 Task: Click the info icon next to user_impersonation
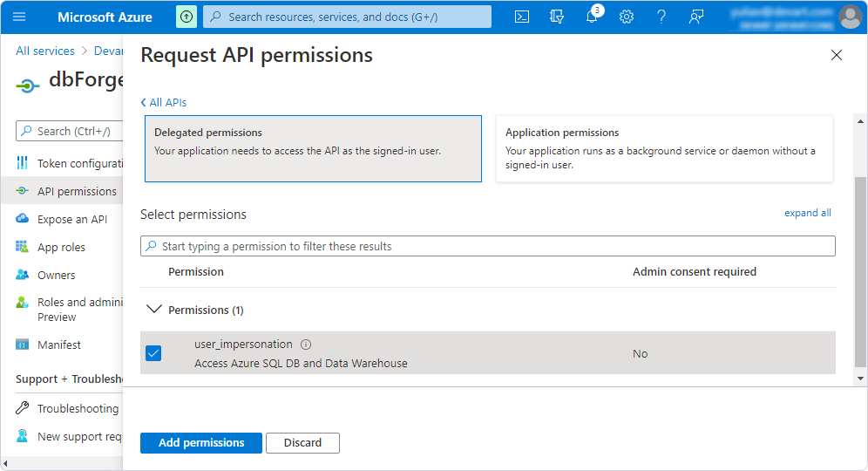[x=306, y=345]
